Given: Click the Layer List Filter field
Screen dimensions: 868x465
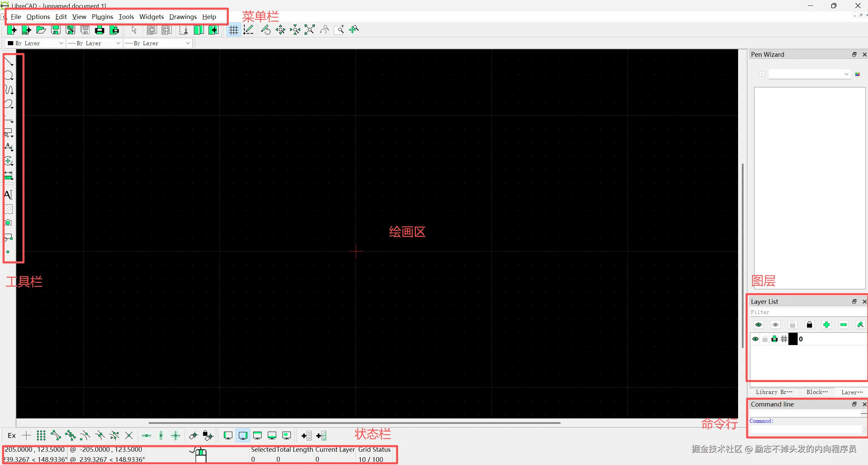Looking at the screenshot, I should (x=808, y=312).
